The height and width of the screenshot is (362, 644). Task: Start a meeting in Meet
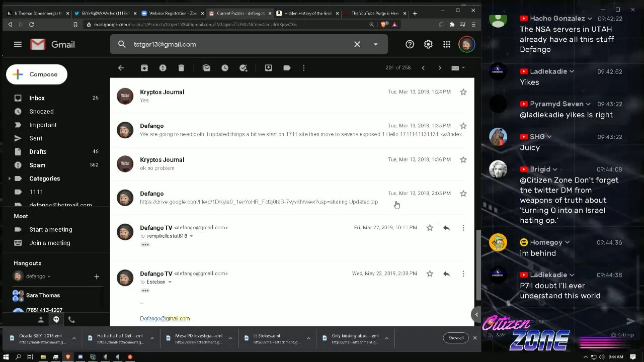click(50, 229)
